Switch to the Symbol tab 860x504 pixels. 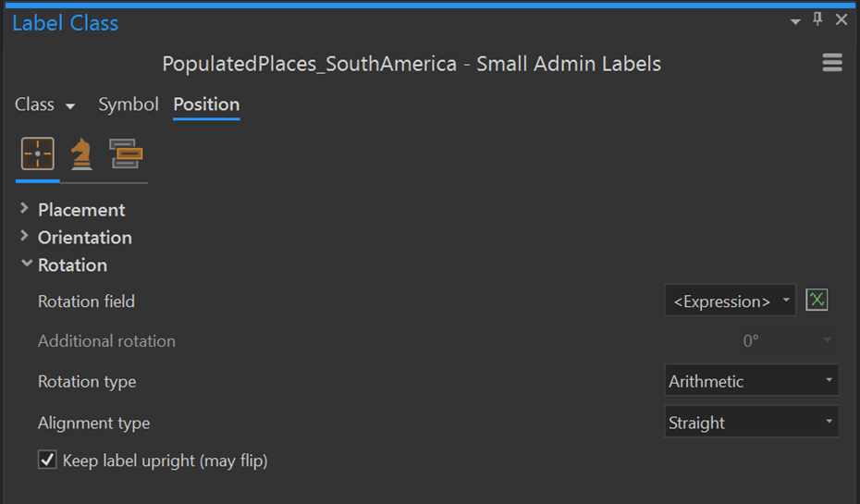click(x=129, y=104)
